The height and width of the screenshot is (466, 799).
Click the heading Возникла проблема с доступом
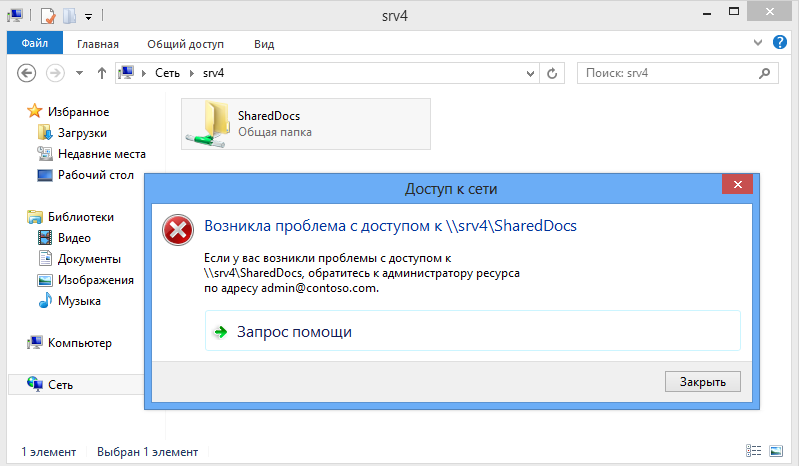[390, 226]
